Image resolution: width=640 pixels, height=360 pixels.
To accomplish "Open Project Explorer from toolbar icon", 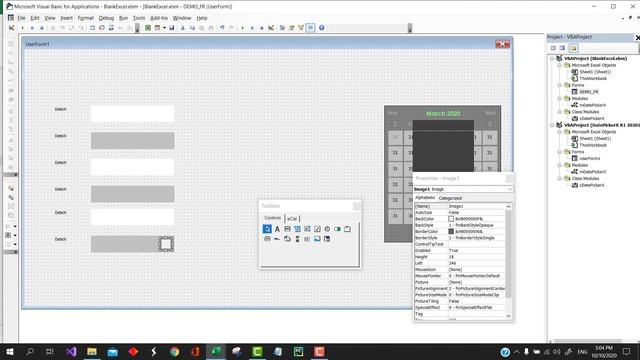I will click(282, 28).
